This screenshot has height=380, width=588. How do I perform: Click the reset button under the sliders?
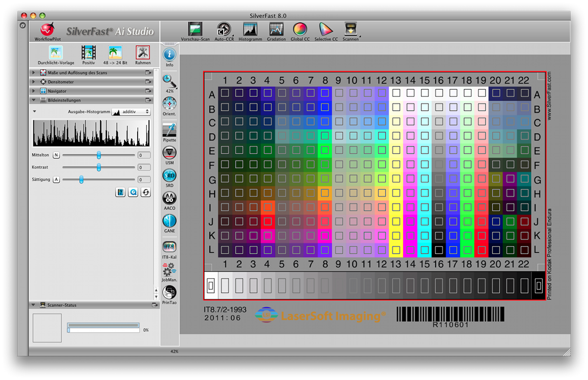pos(146,192)
